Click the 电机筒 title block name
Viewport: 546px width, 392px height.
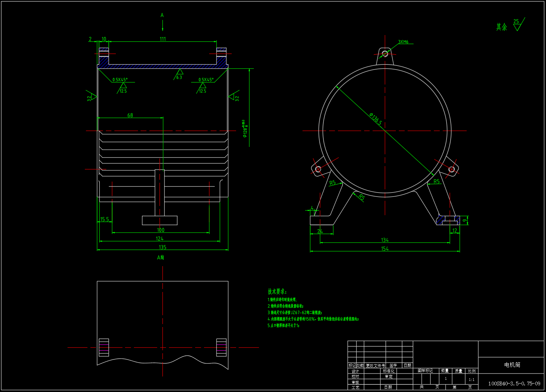[512, 365]
